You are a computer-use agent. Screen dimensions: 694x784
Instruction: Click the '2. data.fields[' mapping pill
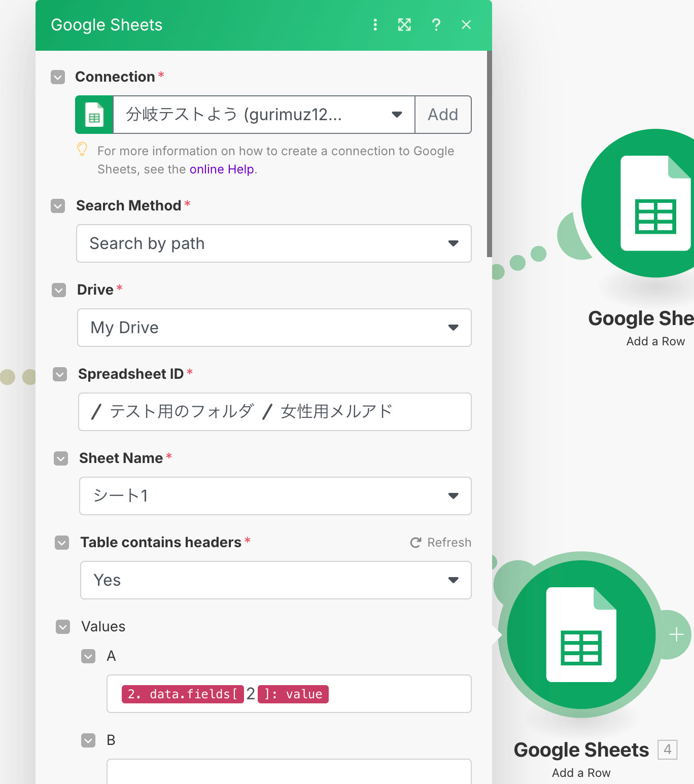point(183,694)
